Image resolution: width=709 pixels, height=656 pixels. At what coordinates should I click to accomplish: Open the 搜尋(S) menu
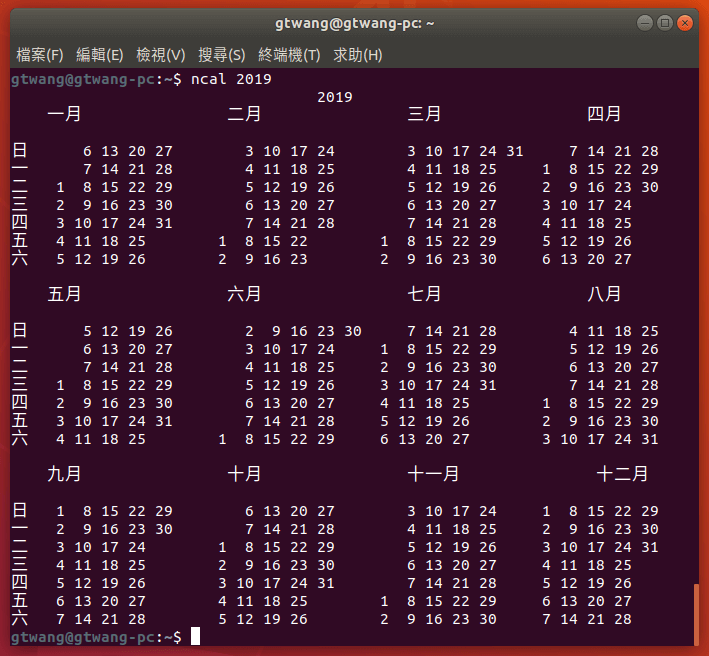tap(221, 55)
